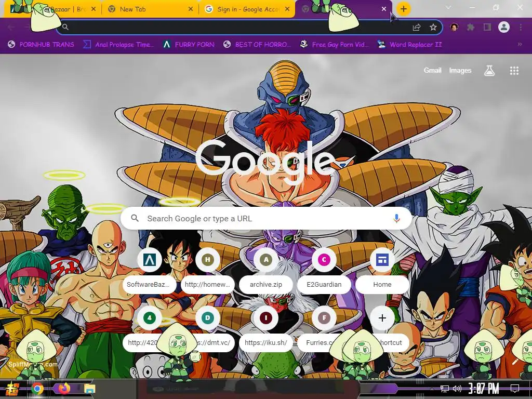Open the Home shortcut tile
This screenshot has height=399, width=532.
(382, 271)
